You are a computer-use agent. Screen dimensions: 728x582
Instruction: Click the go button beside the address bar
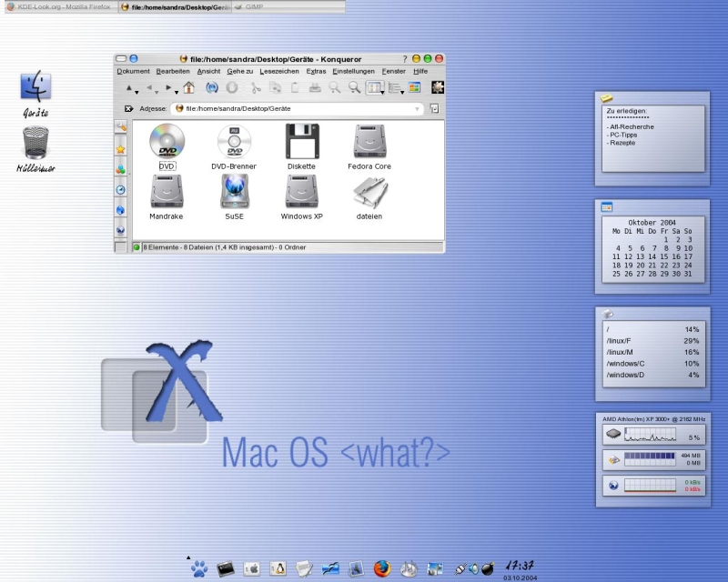coord(434,108)
